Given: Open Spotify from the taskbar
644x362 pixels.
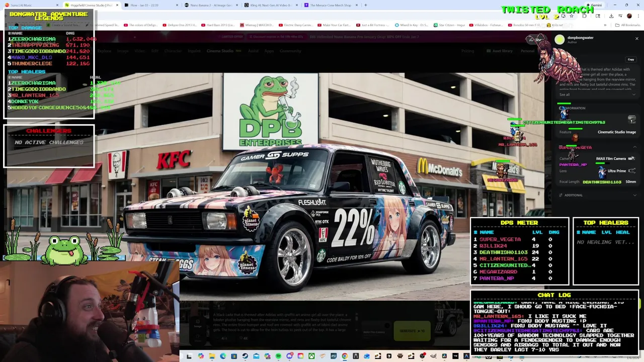Looking at the screenshot, I should point(278,356).
